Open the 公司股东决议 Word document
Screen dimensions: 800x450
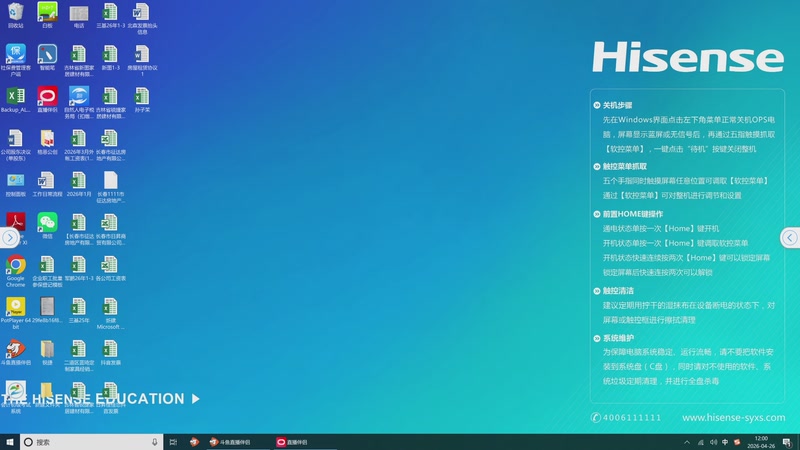pos(16,145)
